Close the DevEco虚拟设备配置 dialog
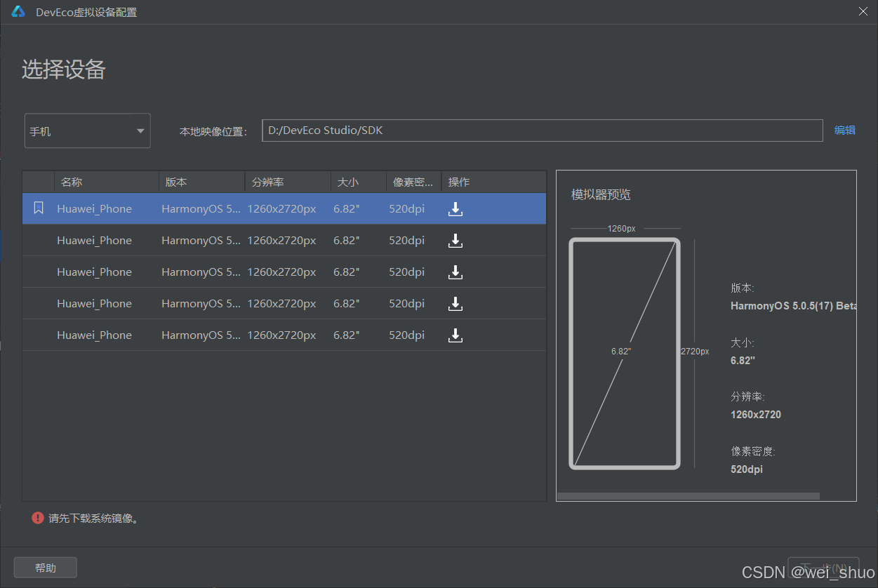The image size is (878, 588). pos(863,11)
